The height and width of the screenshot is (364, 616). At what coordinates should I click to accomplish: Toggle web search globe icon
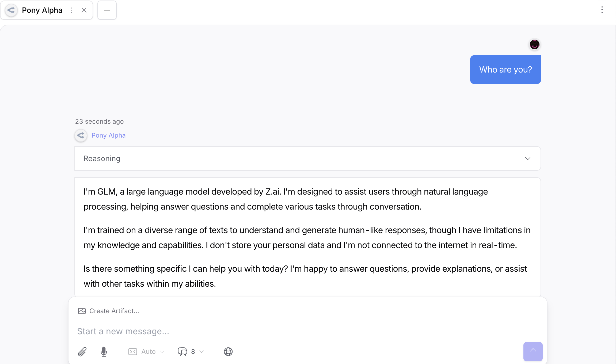tap(228, 352)
